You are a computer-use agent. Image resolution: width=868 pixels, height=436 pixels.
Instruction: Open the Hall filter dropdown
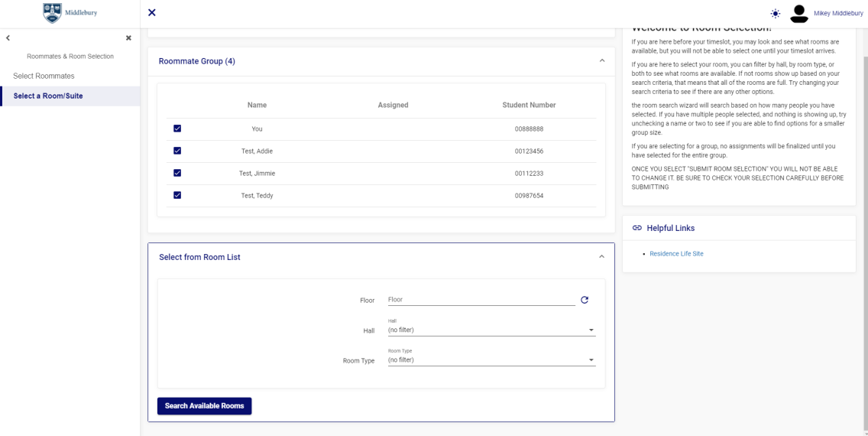491,330
